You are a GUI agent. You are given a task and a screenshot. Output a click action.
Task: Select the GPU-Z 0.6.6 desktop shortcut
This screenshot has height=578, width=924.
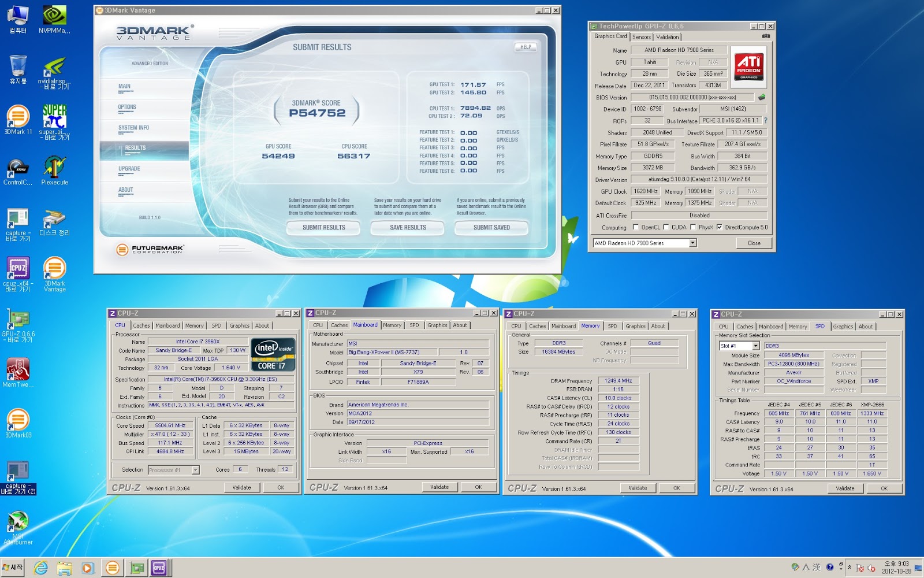tap(18, 325)
